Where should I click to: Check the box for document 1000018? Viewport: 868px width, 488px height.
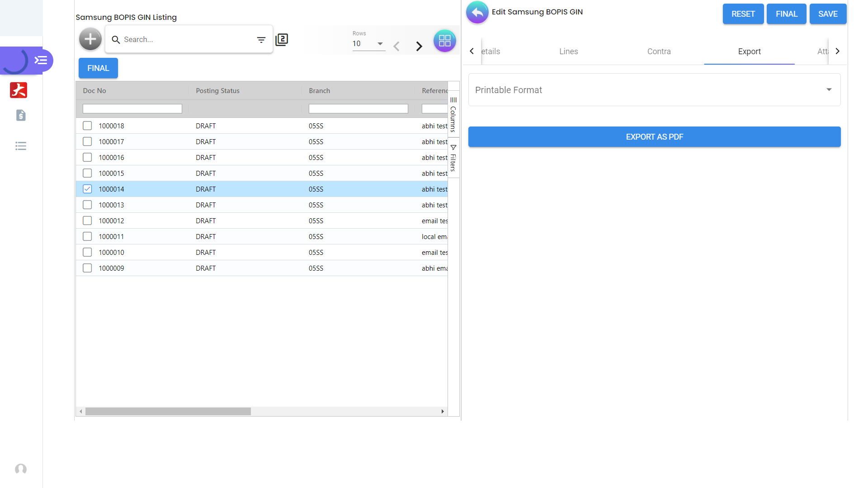pyautogui.click(x=87, y=126)
